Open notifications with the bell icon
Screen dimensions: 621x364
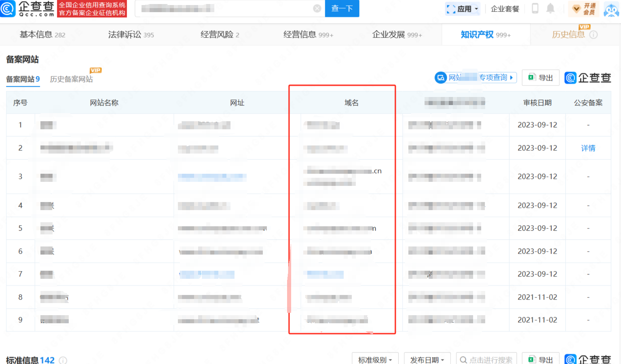point(550,8)
